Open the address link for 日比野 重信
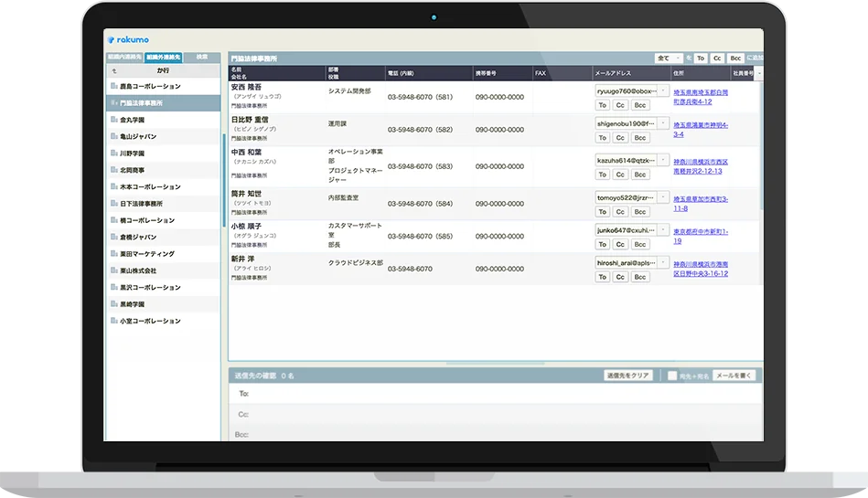This screenshot has height=498, width=868. pos(701,130)
